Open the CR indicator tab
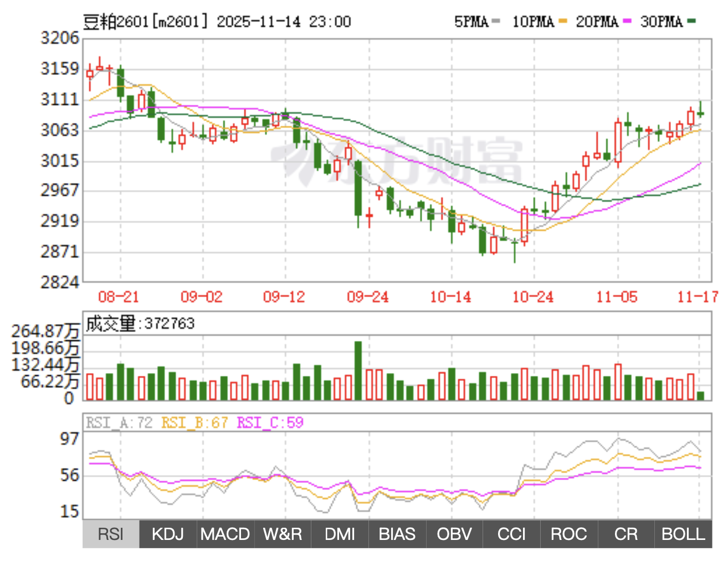Image resolution: width=728 pixels, height=561 pixels. (x=626, y=534)
